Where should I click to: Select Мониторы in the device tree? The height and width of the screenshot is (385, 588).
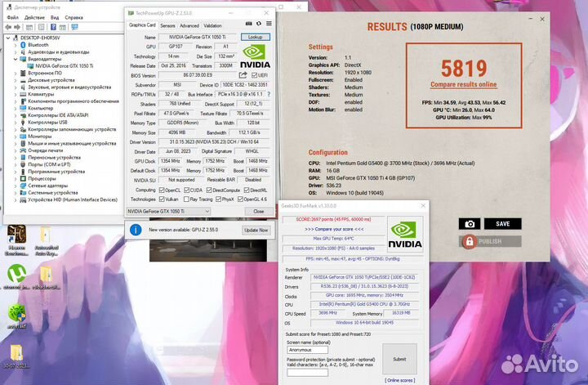click(39, 137)
